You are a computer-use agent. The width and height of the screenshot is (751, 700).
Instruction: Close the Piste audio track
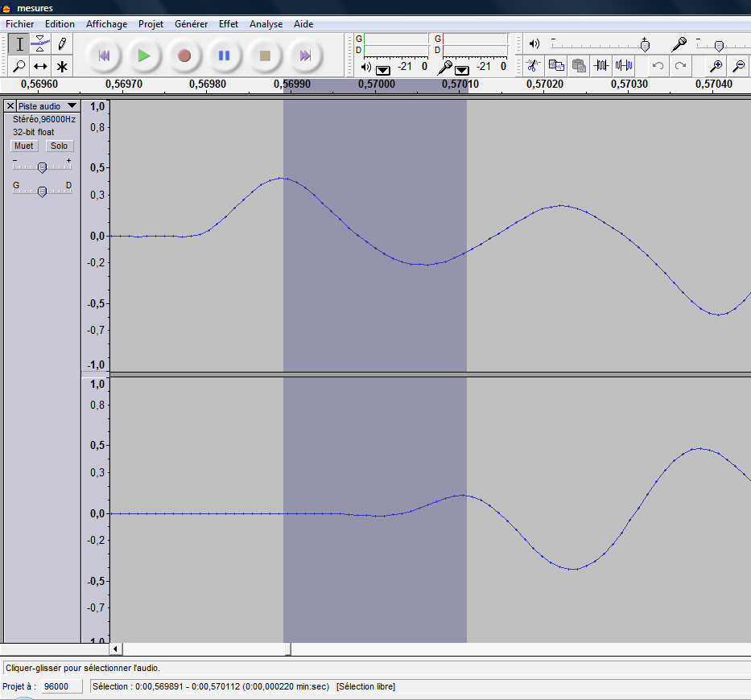(10, 106)
